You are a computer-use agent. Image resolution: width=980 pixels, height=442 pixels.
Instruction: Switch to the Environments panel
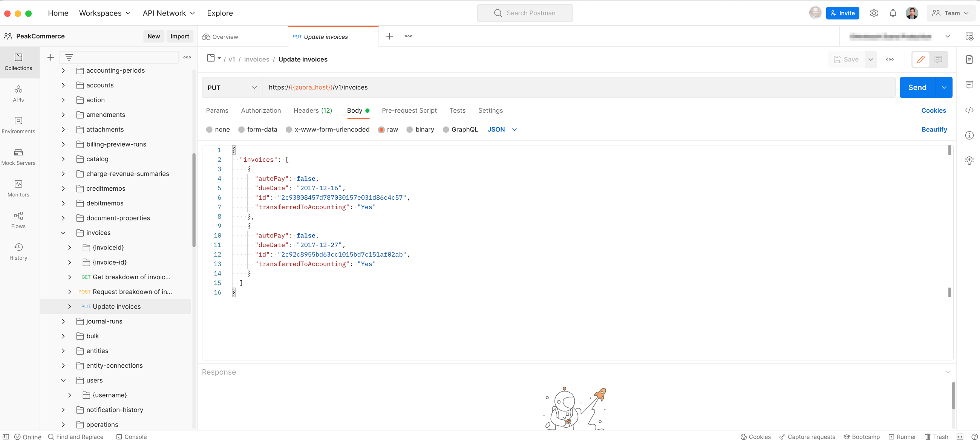pos(18,125)
